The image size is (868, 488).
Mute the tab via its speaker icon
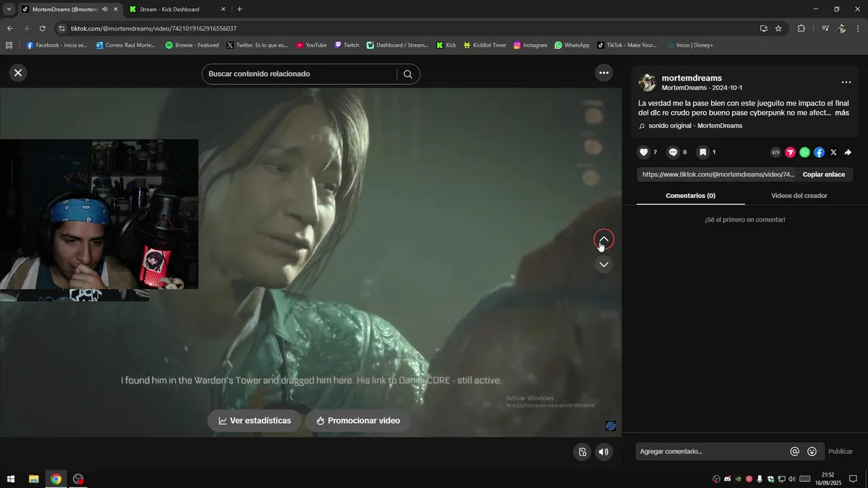(104, 9)
